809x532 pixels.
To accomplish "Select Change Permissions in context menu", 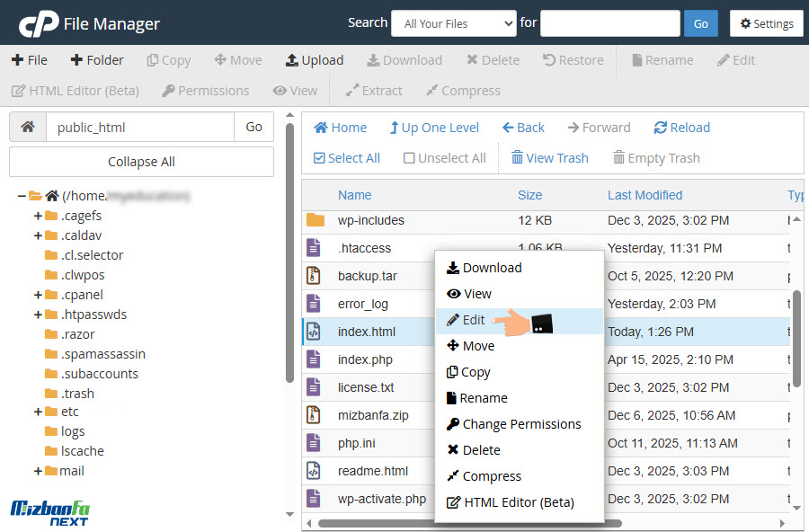I will coord(521,424).
